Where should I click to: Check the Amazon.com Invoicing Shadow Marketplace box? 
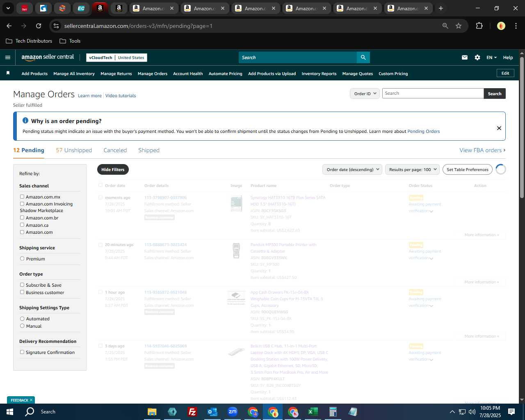pos(22,204)
